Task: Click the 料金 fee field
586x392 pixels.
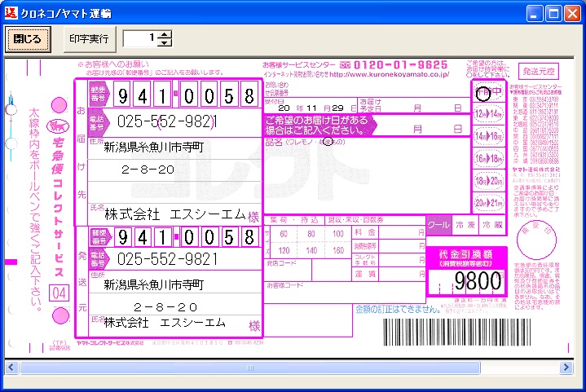Action: [x=402, y=232]
